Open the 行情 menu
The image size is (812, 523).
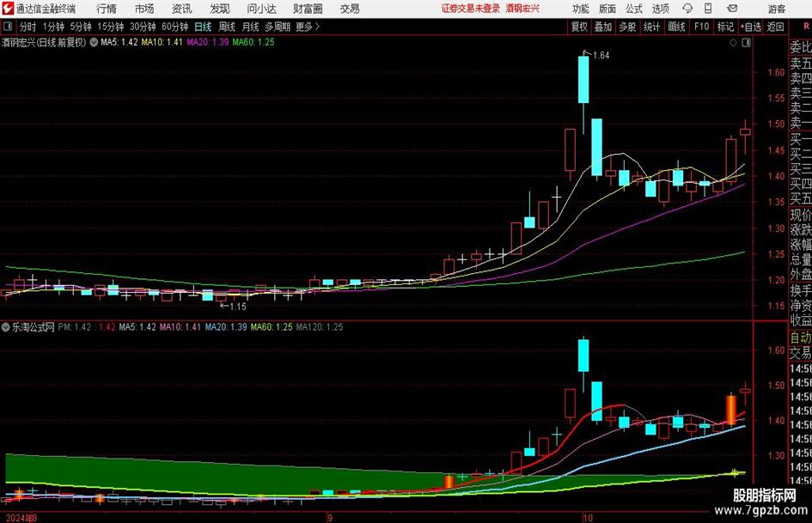tap(107, 9)
